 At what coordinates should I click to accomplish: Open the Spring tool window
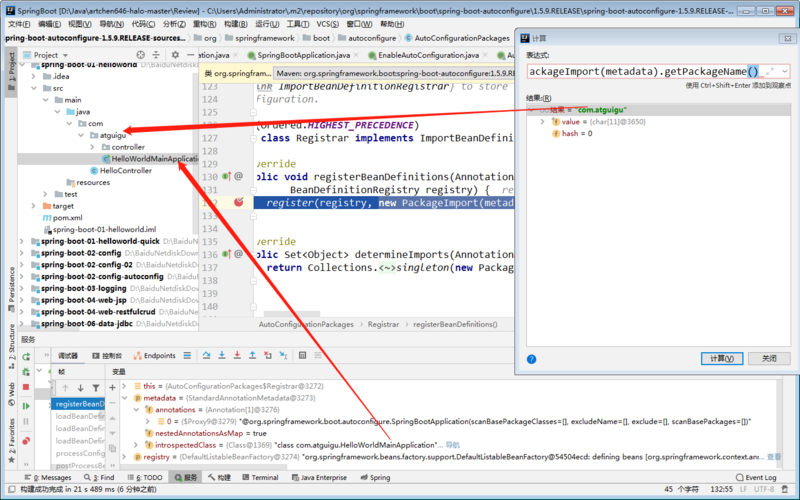pos(375,478)
